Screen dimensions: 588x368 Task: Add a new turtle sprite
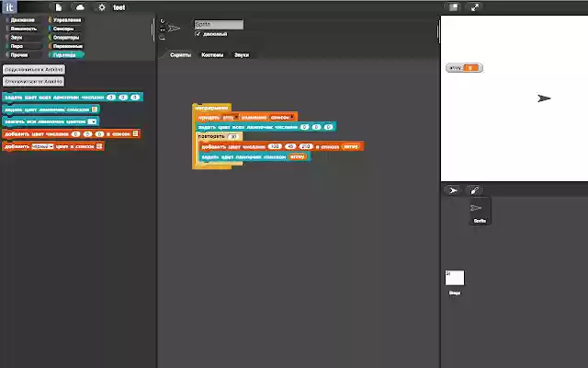452,190
